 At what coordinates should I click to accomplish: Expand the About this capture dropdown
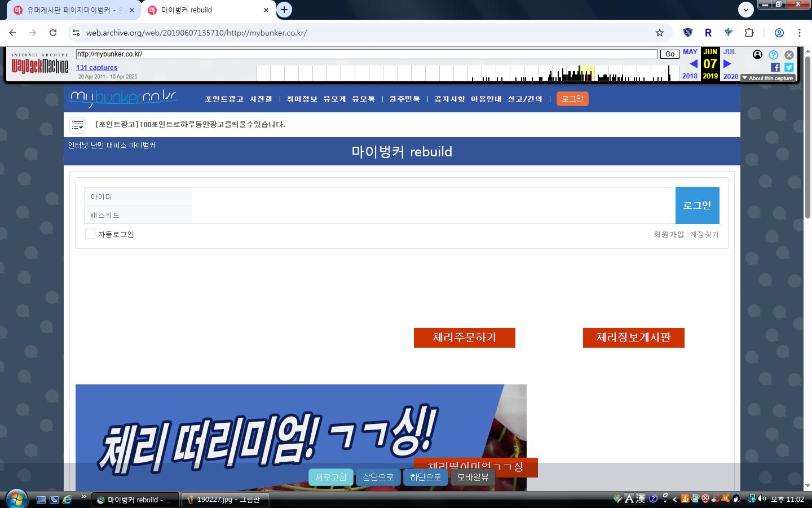click(768, 78)
